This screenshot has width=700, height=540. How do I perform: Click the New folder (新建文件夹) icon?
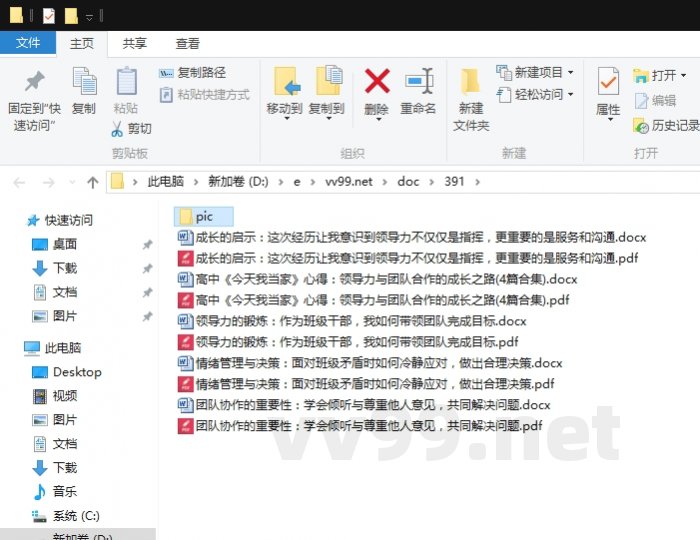pos(470,81)
